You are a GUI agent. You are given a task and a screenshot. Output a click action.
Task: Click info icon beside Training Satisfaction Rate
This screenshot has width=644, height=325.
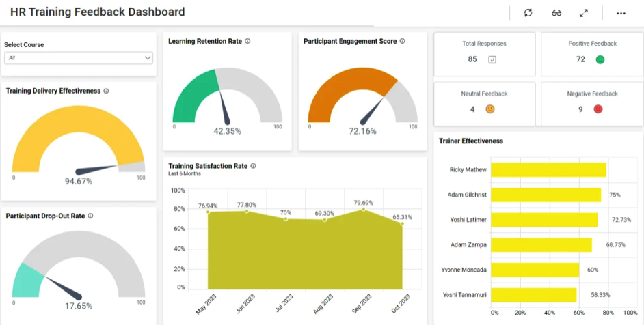coord(253,166)
